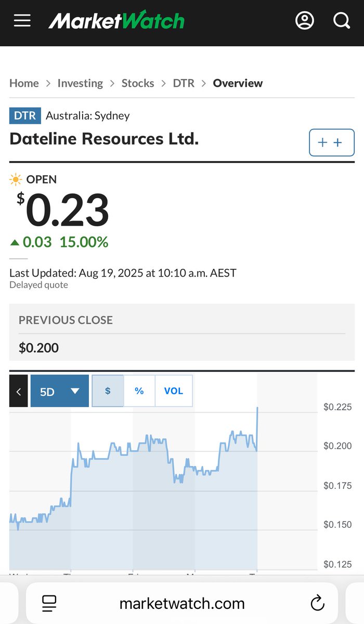Select the $ price chart mode
The image size is (364, 624).
(108, 391)
